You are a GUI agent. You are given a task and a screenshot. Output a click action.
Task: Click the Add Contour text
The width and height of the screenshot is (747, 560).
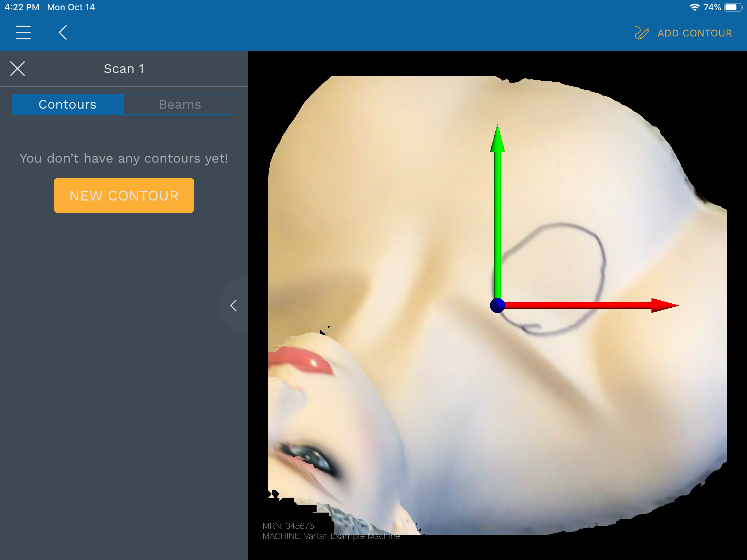click(x=694, y=33)
